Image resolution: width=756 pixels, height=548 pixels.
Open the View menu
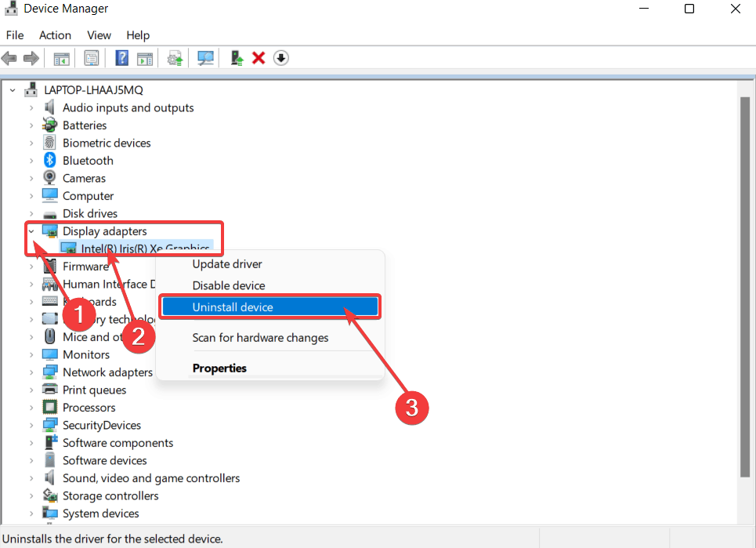[x=99, y=35]
